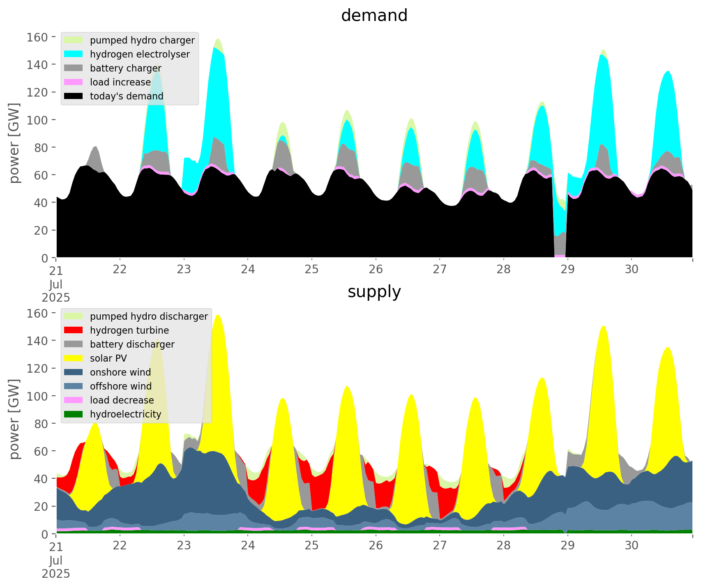This screenshot has width=701, height=588.
Task: Click the dark blue onshore wind swatch
Action: pyautogui.click(x=74, y=372)
